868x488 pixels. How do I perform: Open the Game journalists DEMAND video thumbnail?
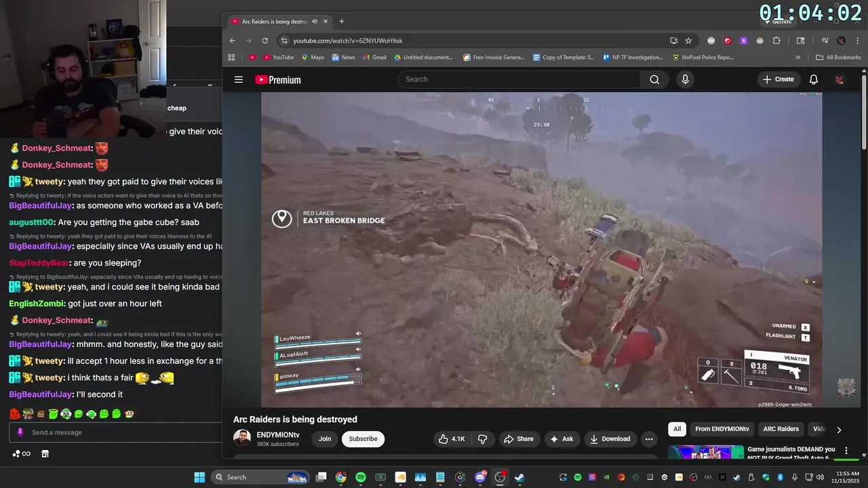[706, 453]
